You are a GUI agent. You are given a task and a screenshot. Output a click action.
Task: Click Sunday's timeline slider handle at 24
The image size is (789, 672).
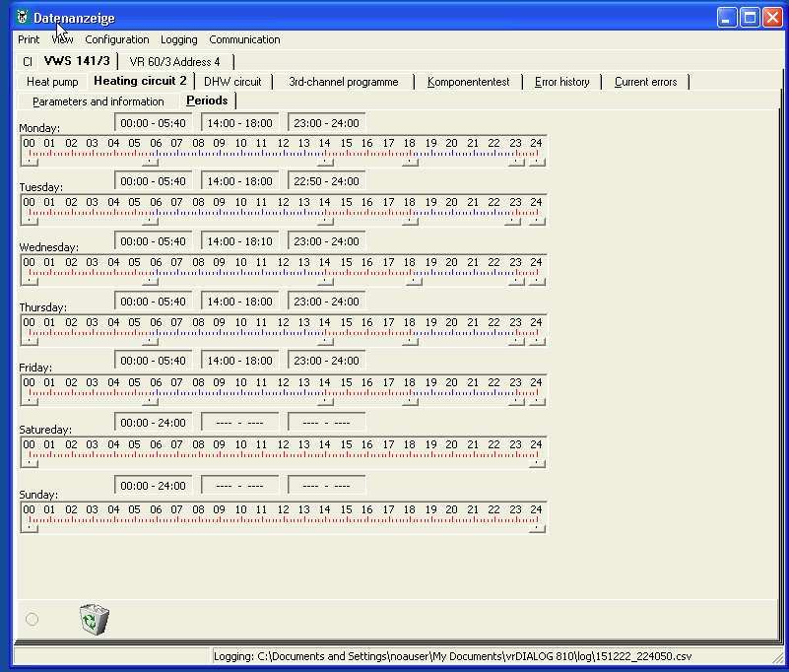click(536, 528)
